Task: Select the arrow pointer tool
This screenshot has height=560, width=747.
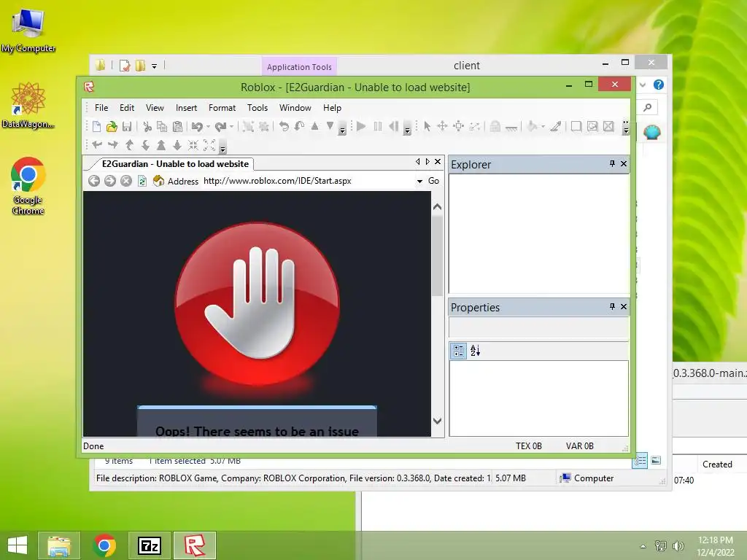Action: click(427, 127)
